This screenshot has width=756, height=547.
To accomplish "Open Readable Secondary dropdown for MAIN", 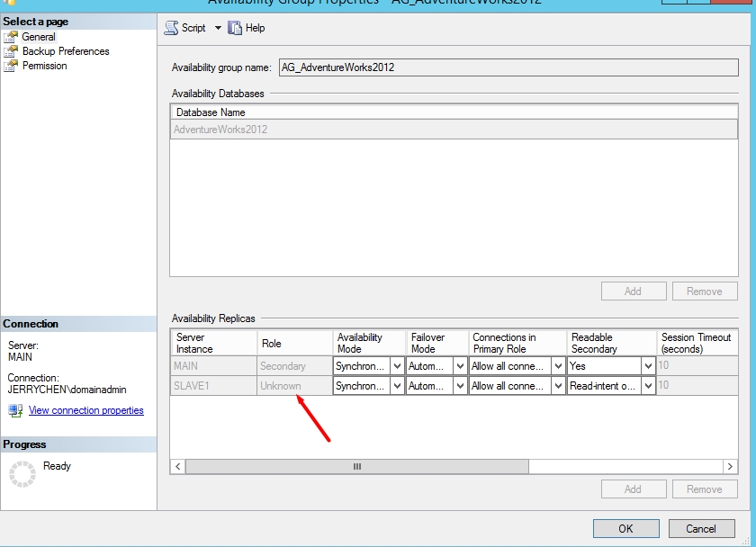I will tap(648, 366).
